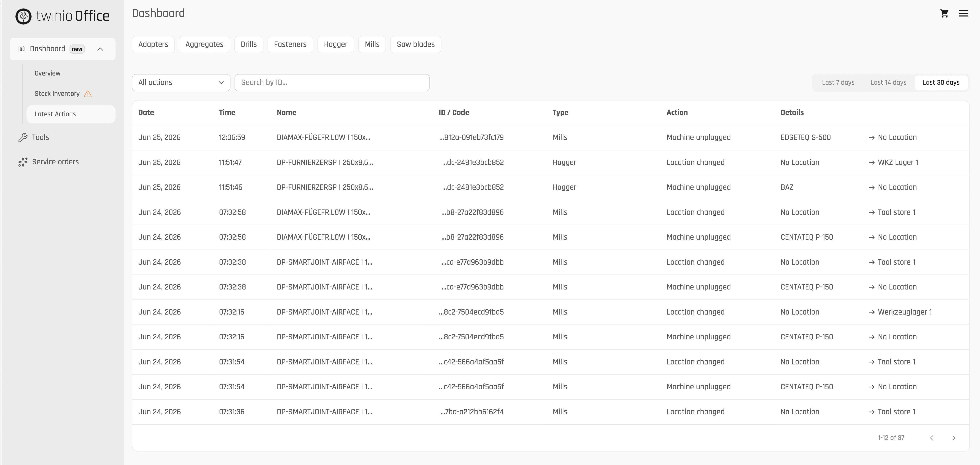The image size is (980, 465).
Task: Click the 'Werkzeuglager 1' destination
Action: [905, 312]
